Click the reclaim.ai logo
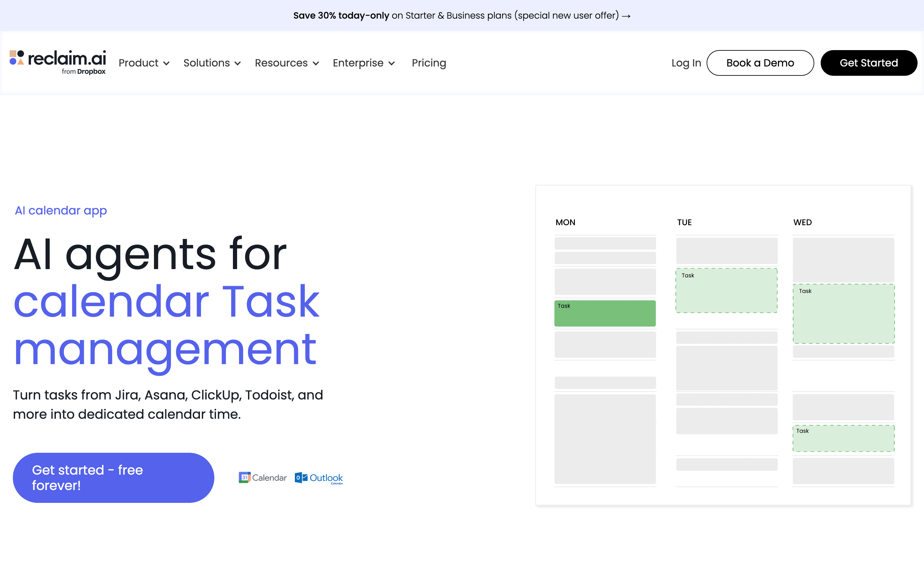Screen dimensions: 924x578 (x=58, y=62)
